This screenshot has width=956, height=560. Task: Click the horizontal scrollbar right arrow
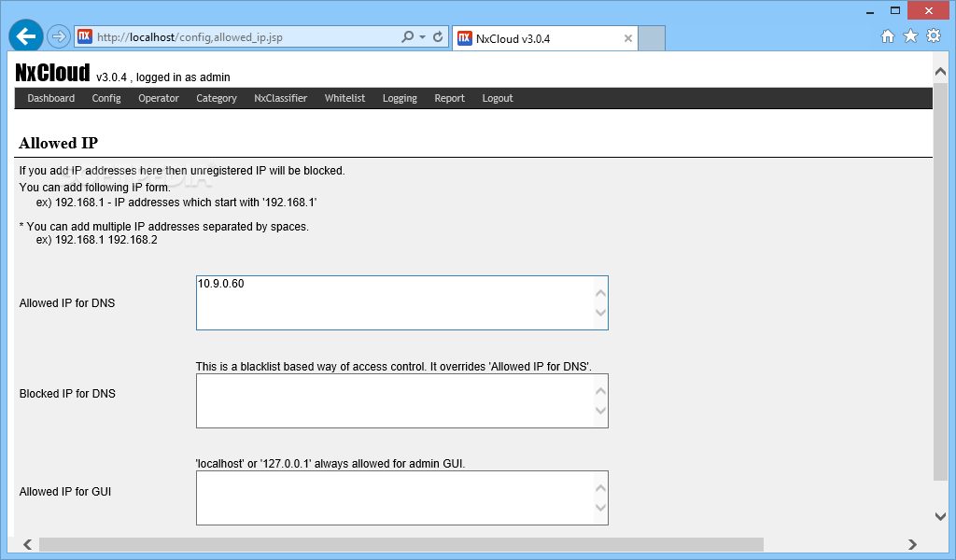pyautogui.click(x=912, y=544)
